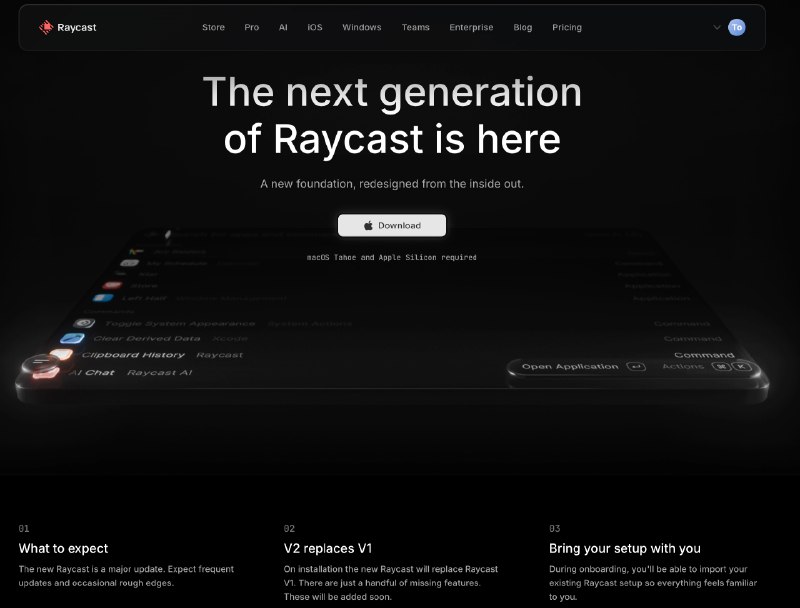800x608 pixels.
Task: Click 'macOS Tahoe and Apple Silicon required' note
Action: click(391, 257)
